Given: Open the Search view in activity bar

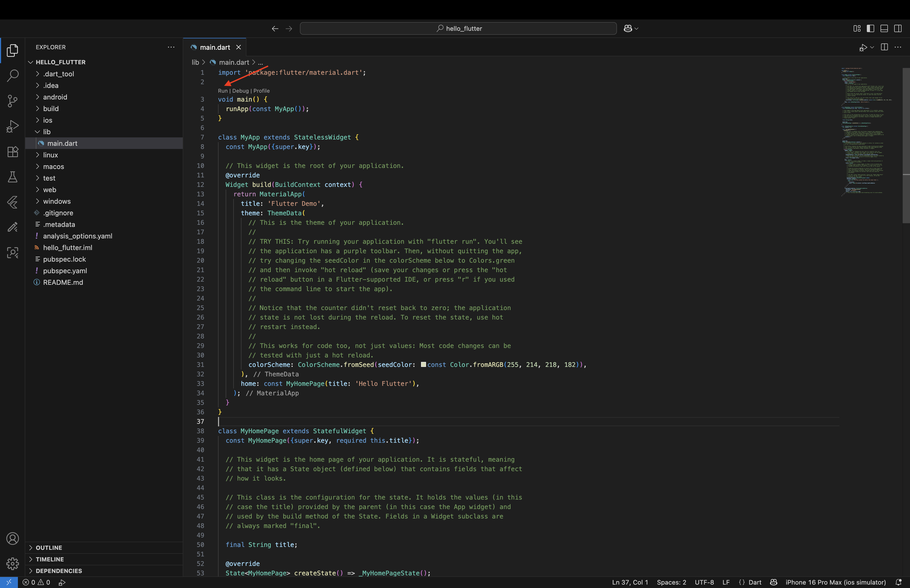Looking at the screenshot, I should (x=13, y=76).
